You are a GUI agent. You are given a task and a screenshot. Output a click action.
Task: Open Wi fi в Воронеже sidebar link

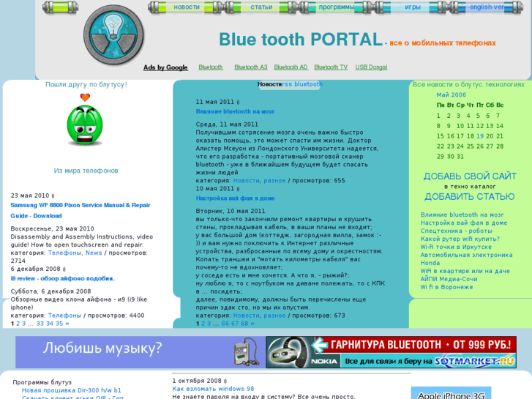pyautogui.click(x=446, y=287)
